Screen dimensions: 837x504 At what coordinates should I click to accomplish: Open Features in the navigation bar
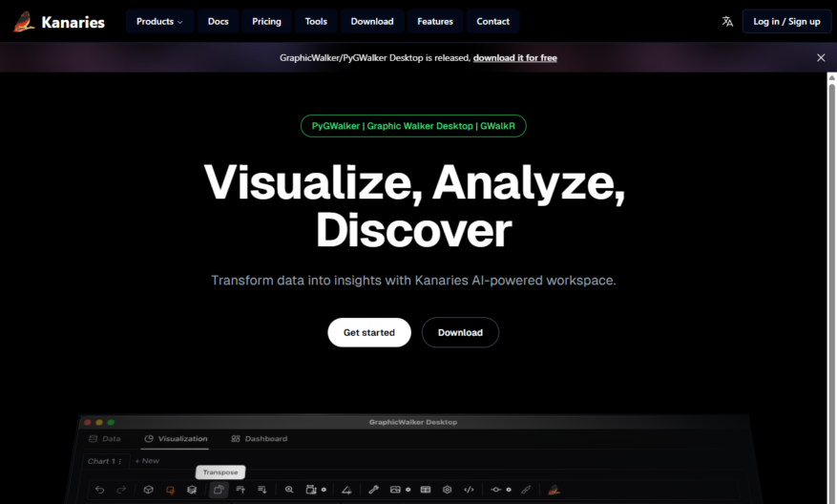coord(435,21)
